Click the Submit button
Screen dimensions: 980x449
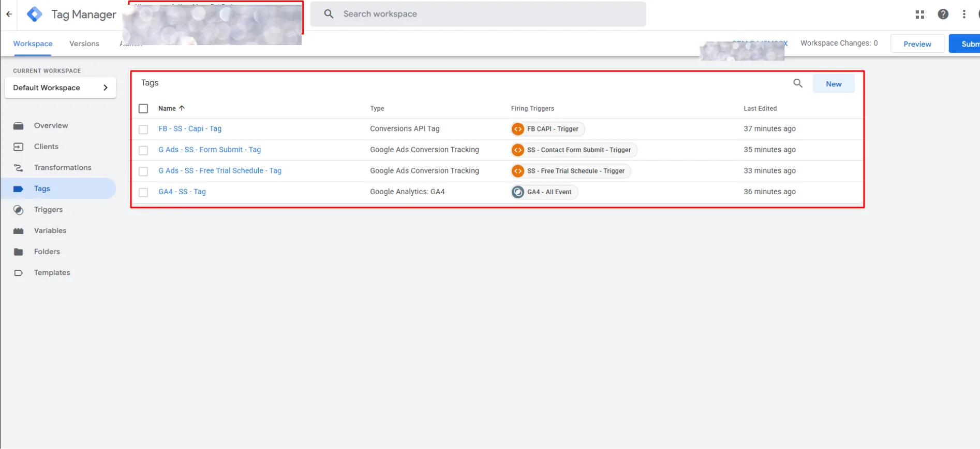click(x=966, y=44)
